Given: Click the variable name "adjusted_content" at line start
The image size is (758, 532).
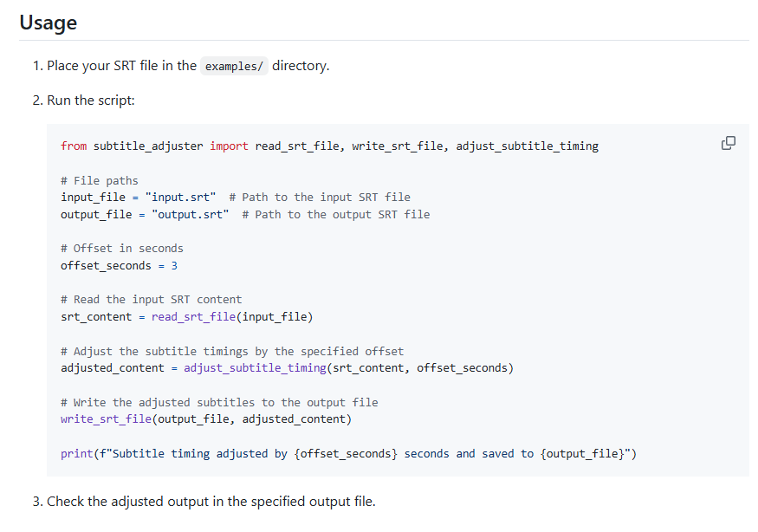Looking at the screenshot, I should 113,368.
